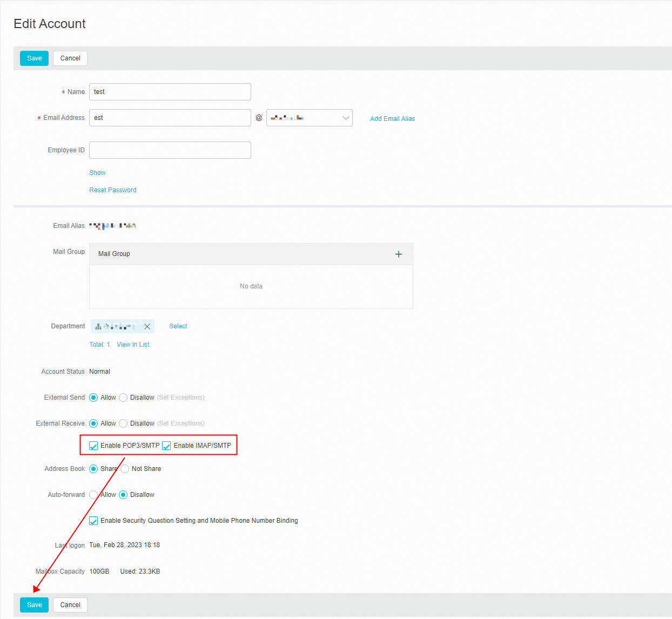672x619 pixels.
Task: Click the Total: 1 link
Action: (x=99, y=345)
